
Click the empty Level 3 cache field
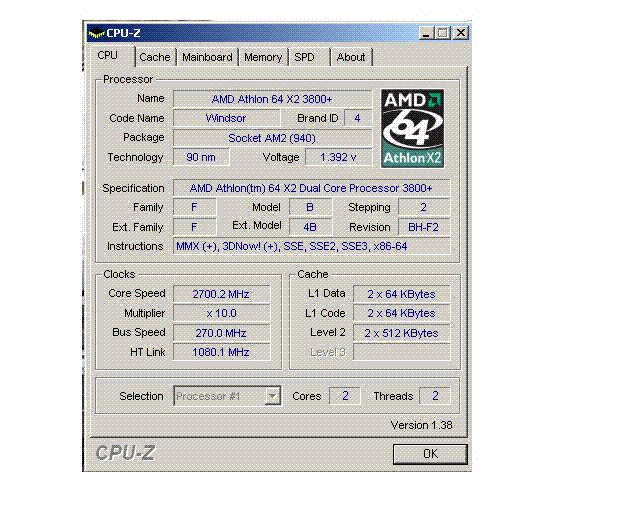coord(402,352)
